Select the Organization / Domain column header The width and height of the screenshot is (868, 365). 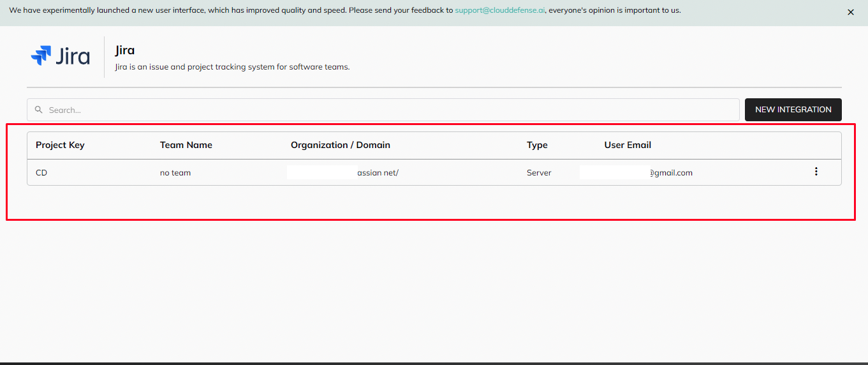[340, 145]
